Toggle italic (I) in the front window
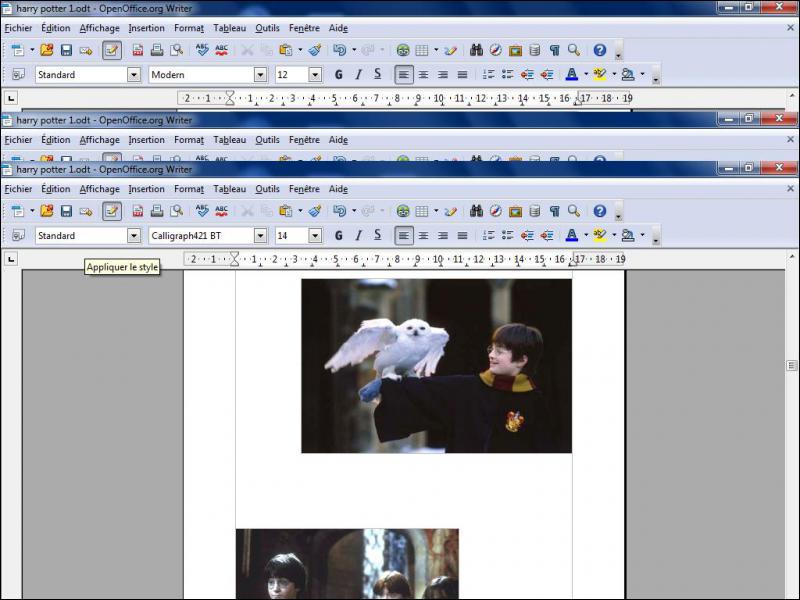800x600 pixels. click(358, 235)
